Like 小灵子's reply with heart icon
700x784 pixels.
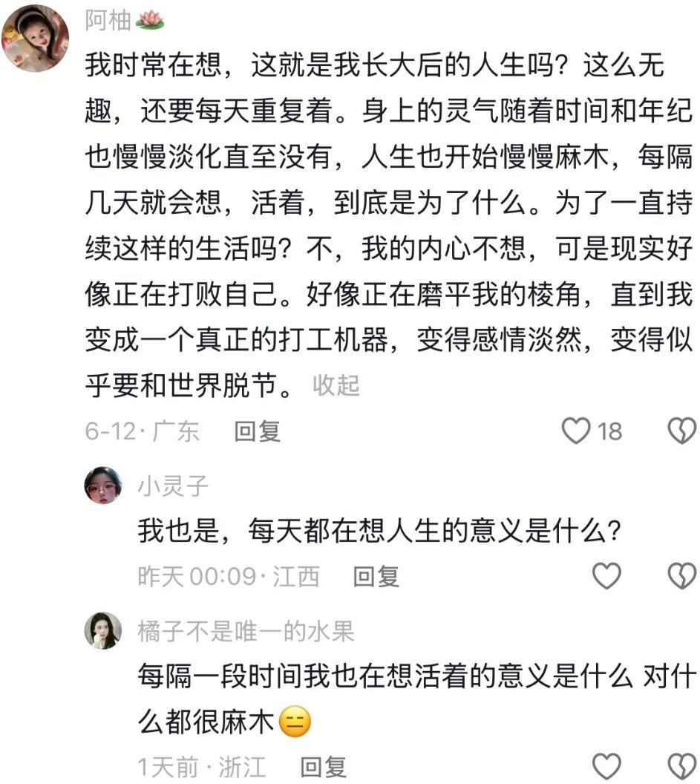tap(606, 575)
